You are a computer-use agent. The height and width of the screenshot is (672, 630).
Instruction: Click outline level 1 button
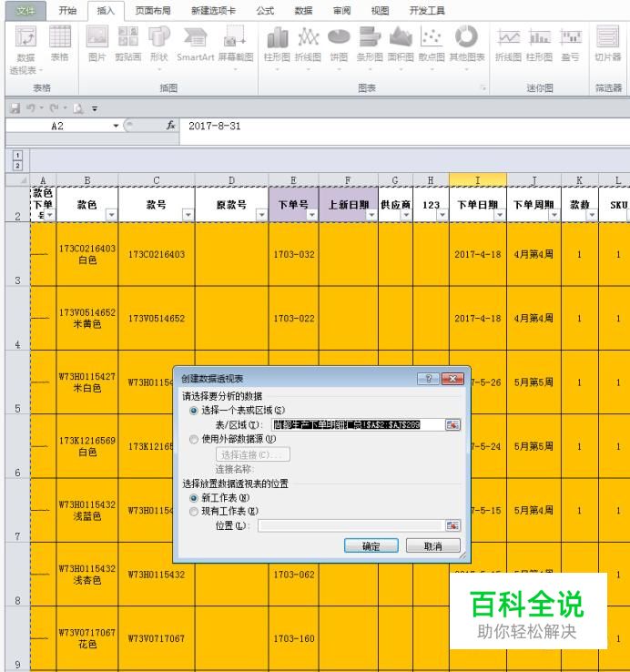(x=17, y=155)
